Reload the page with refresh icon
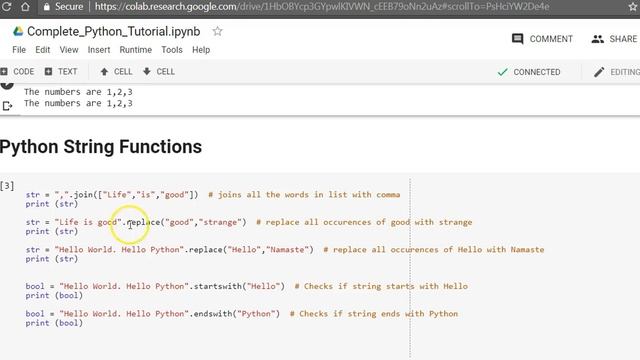The width and height of the screenshot is (640, 360). point(6,7)
